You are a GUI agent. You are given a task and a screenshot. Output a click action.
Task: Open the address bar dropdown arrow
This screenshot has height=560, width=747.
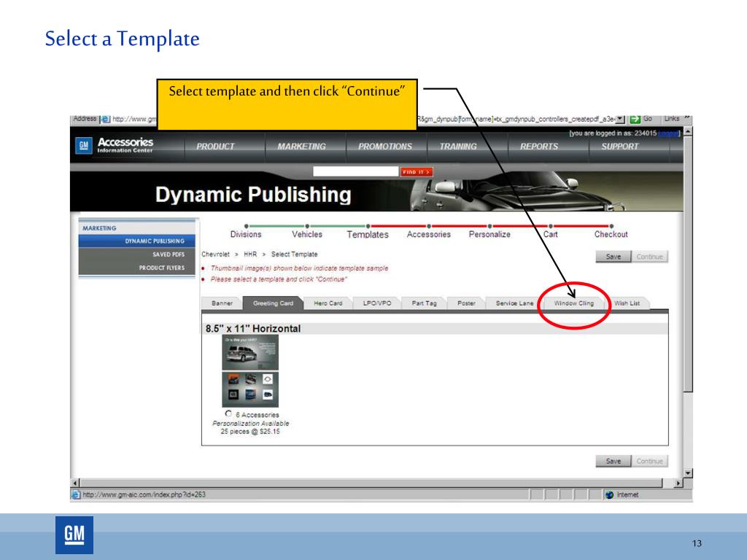pyautogui.click(x=620, y=119)
